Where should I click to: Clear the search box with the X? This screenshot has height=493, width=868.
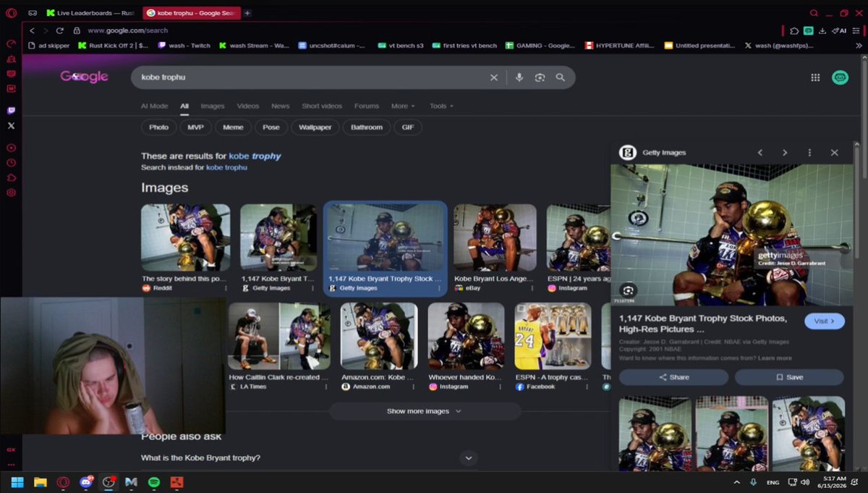tap(494, 77)
